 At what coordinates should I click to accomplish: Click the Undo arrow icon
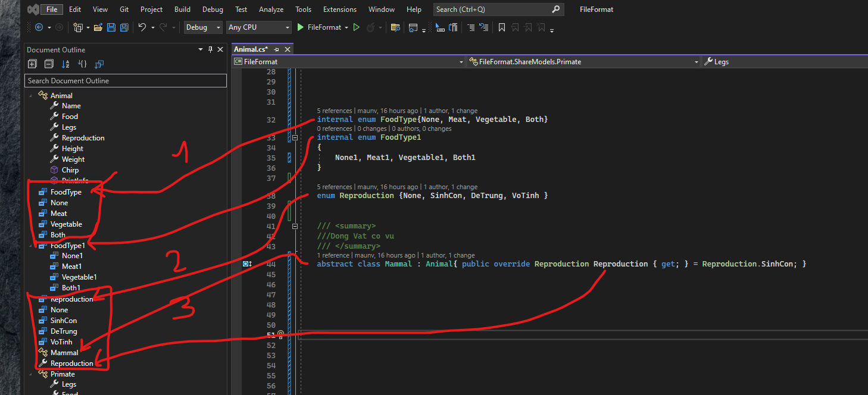tap(142, 27)
